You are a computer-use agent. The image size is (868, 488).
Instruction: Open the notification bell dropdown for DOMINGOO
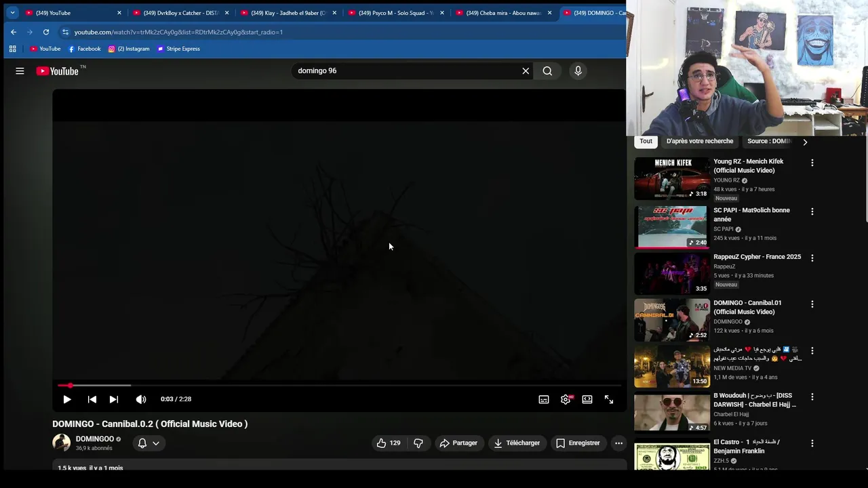click(149, 443)
